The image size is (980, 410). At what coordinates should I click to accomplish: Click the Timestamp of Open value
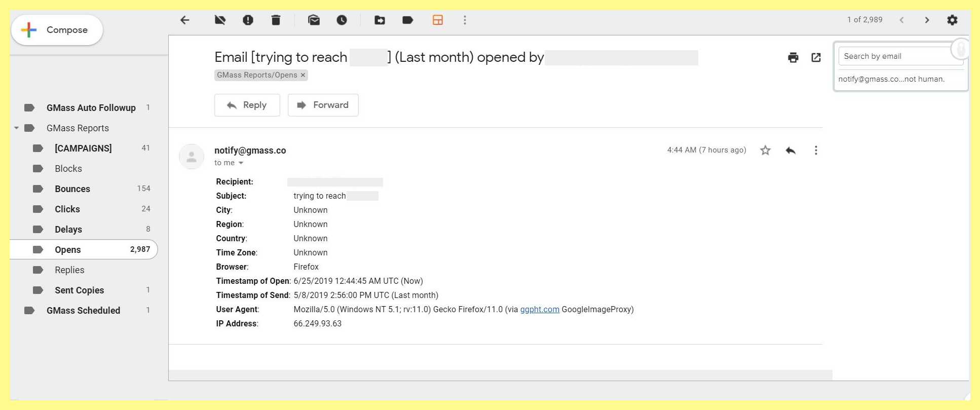(x=358, y=281)
